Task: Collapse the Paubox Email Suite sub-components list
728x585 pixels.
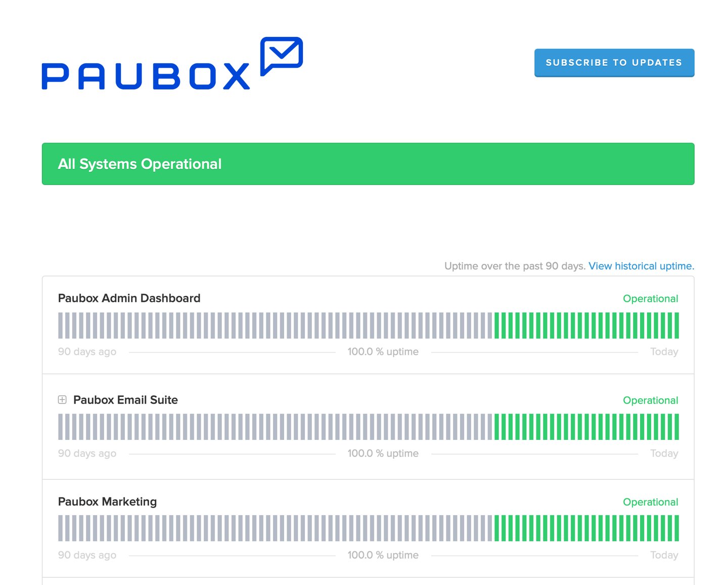Action: (62, 400)
